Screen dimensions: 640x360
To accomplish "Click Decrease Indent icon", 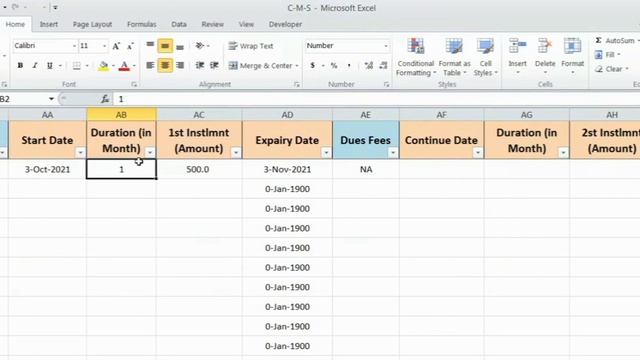I will click(x=200, y=65).
